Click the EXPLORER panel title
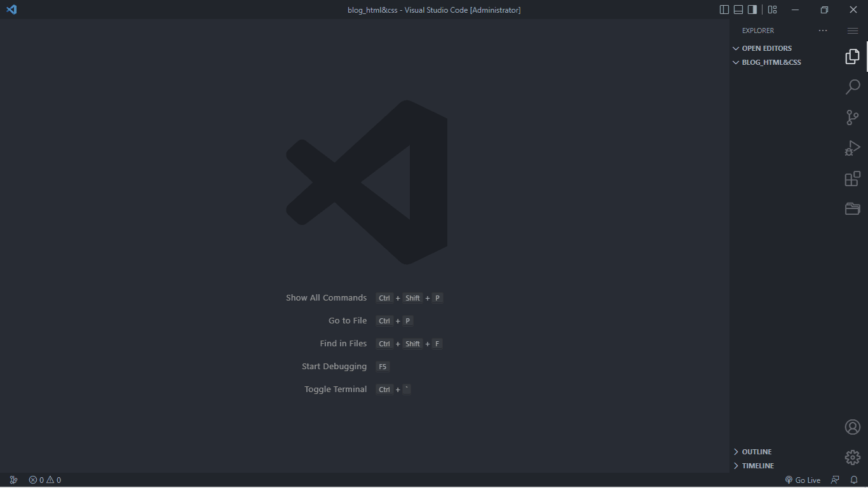The height and width of the screenshot is (488, 868). (758, 30)
